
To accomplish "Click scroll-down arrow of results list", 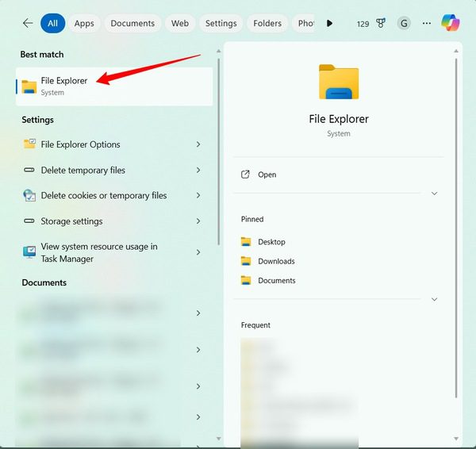I will pyautogui.click(x=219, y=439).
